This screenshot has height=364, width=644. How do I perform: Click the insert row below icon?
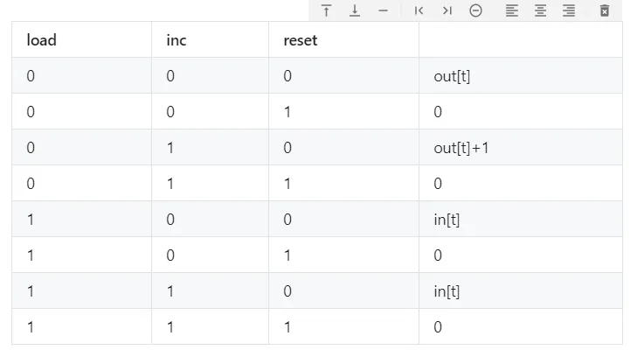(355, 10)
